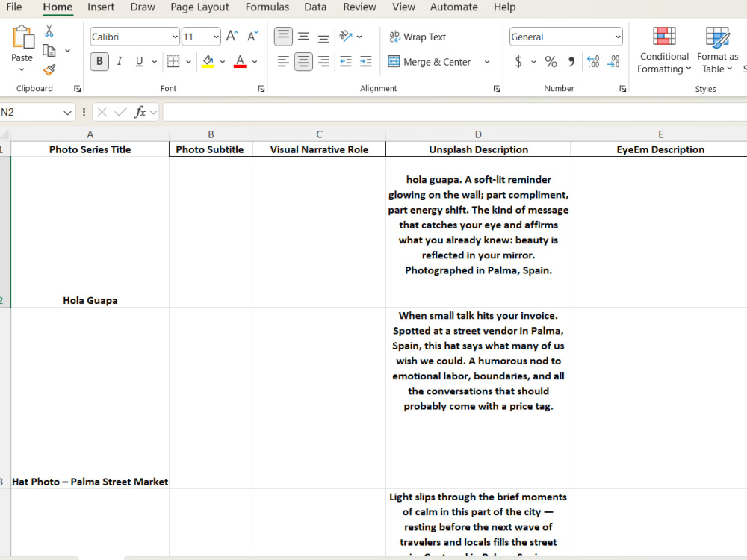Expand underline style arrow
Image resolution: width=747 pixels, height=560 pixels.
coord(155,62)
